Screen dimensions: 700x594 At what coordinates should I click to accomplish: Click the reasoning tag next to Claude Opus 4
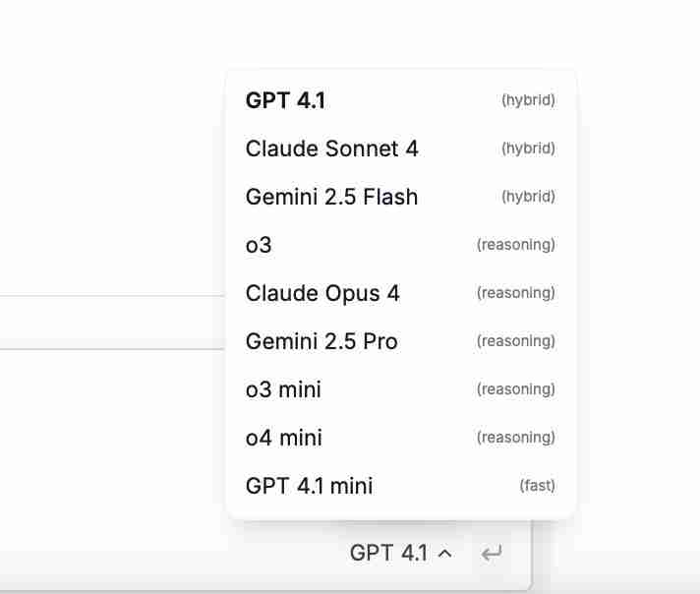point(515,293)
